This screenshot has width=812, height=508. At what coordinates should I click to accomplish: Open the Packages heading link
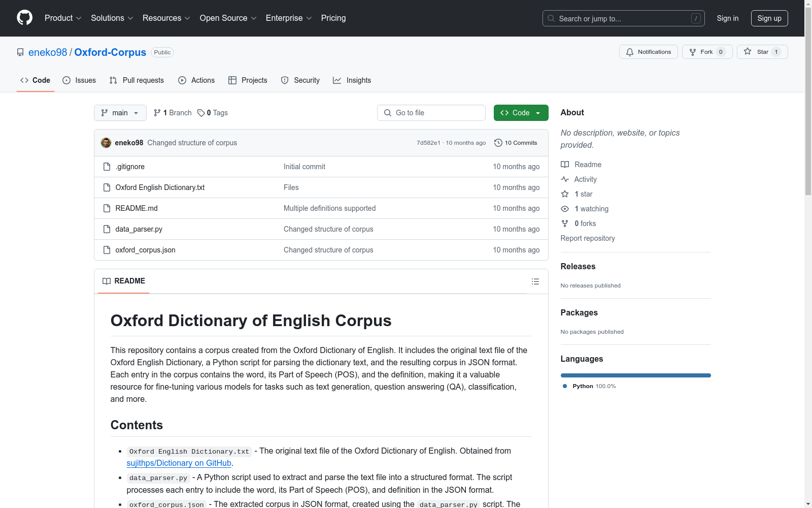coord(579,312)
